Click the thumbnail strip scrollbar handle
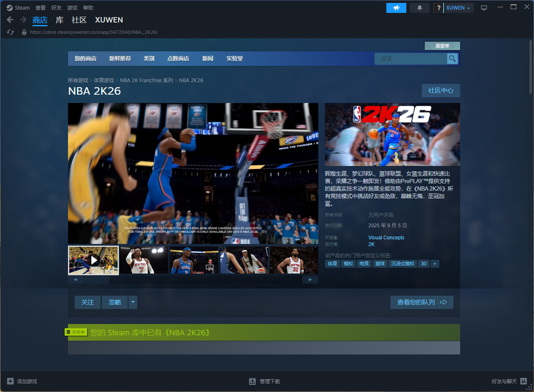Image resolution: width=534 pixels, height=392 pixels. coord(96,280)
